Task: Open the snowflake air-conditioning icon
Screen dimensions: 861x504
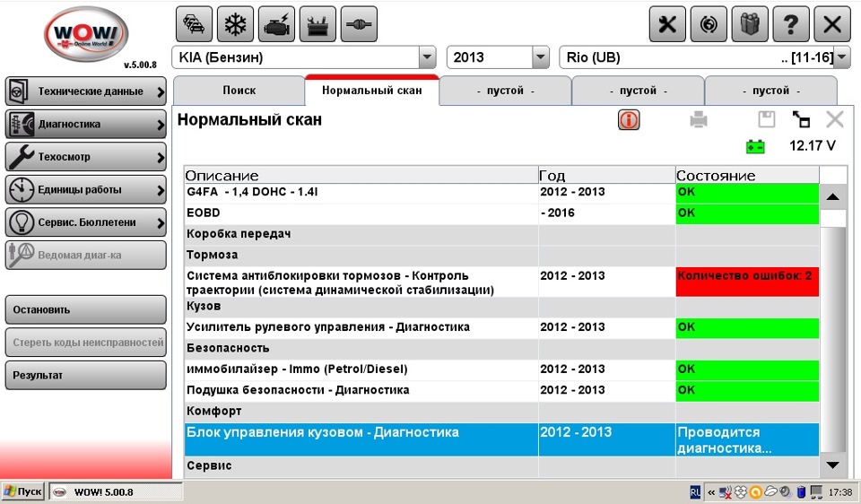Action: [235, 24]
